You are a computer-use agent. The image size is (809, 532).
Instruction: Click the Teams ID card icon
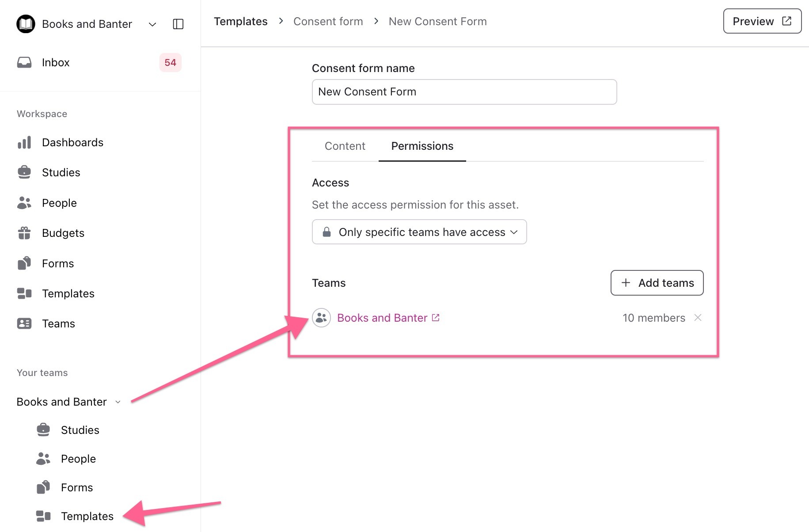[24, 323]
